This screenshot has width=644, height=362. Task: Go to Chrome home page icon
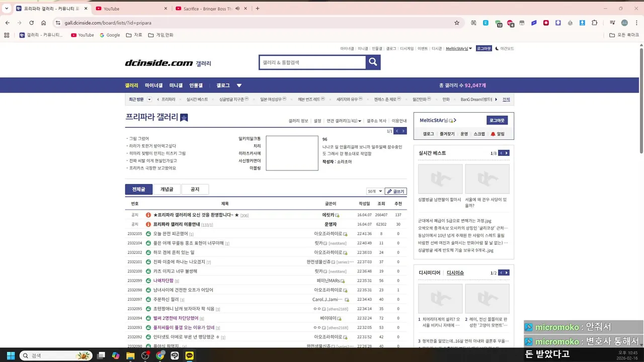(x=44, y=23)
